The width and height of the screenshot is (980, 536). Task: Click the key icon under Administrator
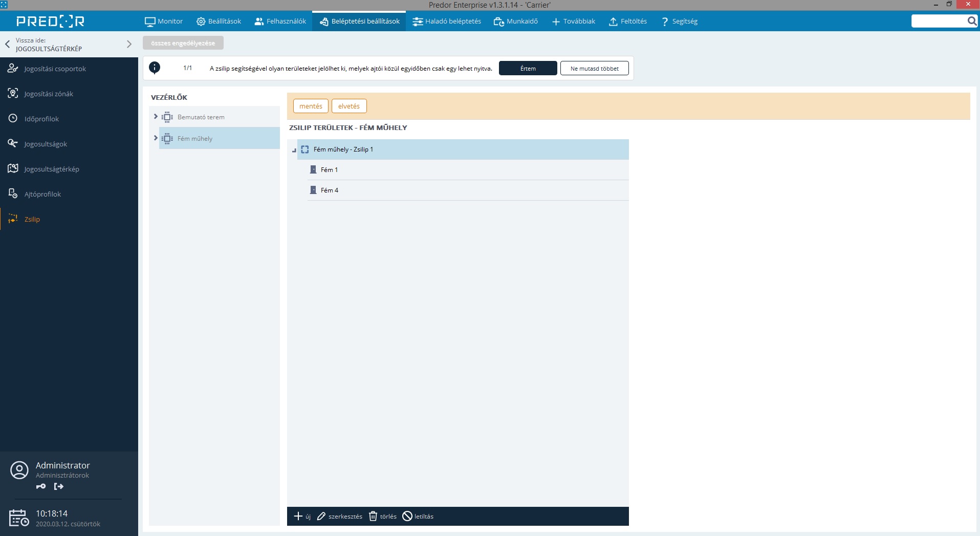41,486
